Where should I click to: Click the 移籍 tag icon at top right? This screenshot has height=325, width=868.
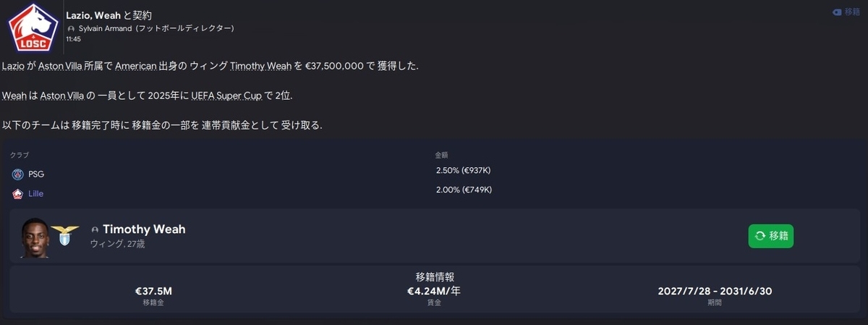pos(837,12)
